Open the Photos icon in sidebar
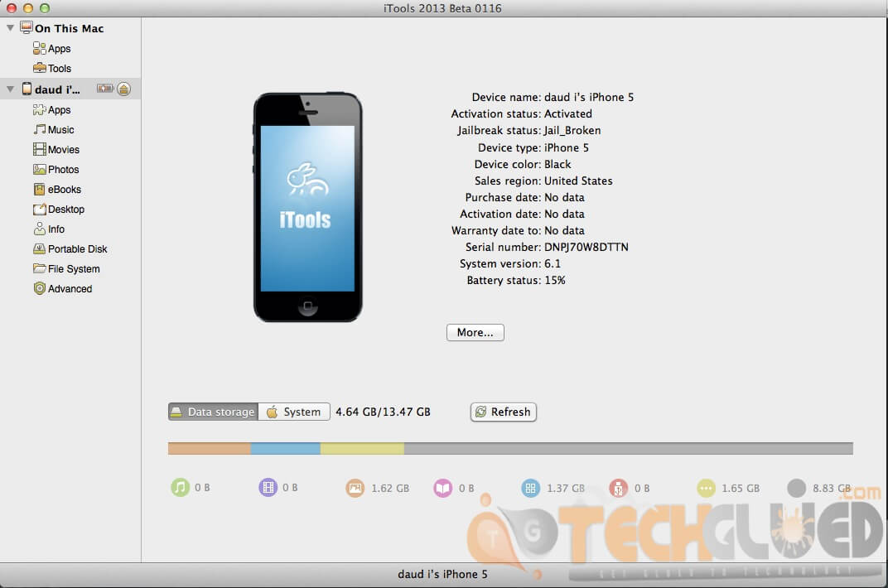The width and height of the screenshot is (888, 588). click(39, 169)
